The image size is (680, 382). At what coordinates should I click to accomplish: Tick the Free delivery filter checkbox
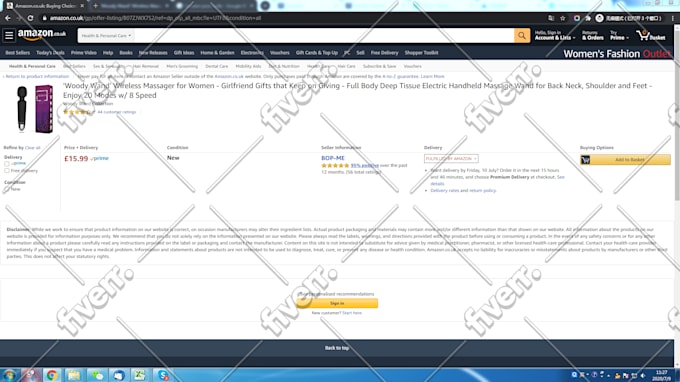tap(7, 171)
